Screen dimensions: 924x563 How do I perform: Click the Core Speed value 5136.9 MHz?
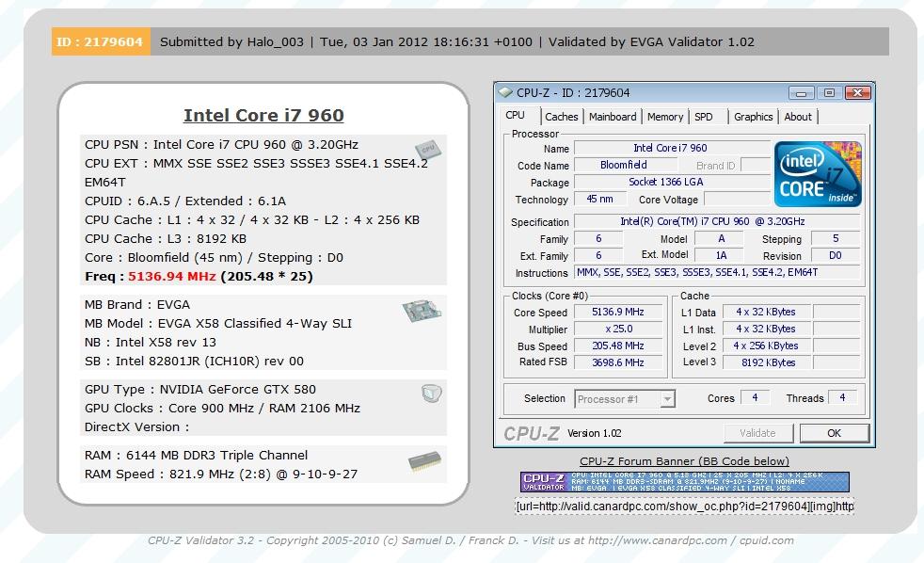coord(617,312)
